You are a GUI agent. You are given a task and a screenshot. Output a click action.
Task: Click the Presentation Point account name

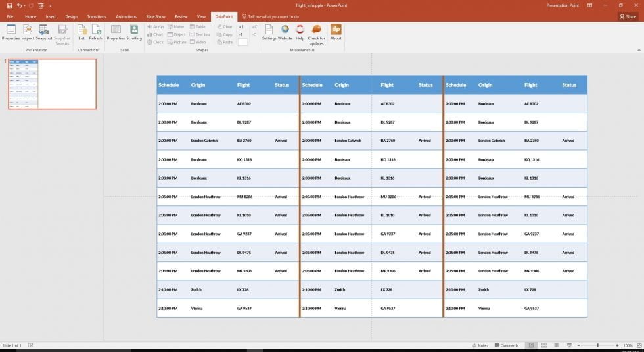(563, 5)
